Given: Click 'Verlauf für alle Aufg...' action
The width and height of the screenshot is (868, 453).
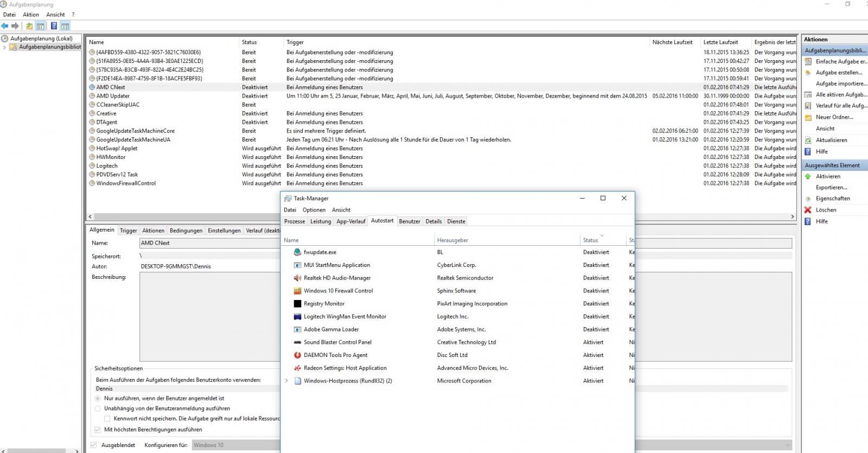Looking at the screenshot, I should [x=841, y=106].
